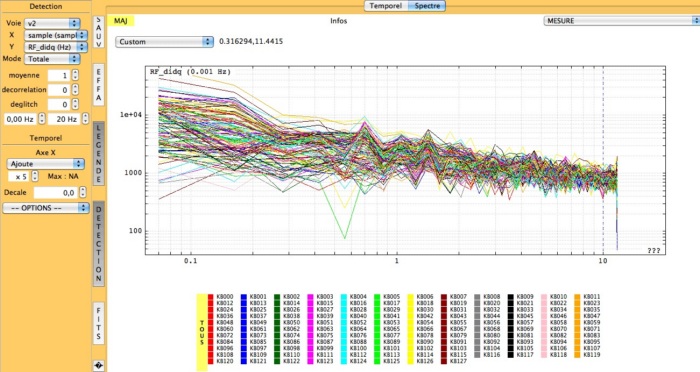
Task: Toggle the yellow TOUS legend bar
Action: (202, 332)
